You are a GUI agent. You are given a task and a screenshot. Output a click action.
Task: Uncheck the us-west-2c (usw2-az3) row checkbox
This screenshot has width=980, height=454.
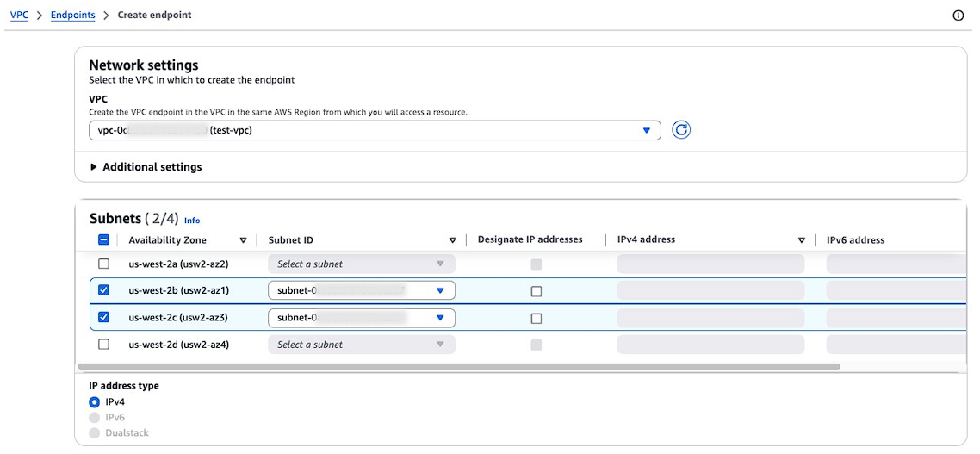103,317
